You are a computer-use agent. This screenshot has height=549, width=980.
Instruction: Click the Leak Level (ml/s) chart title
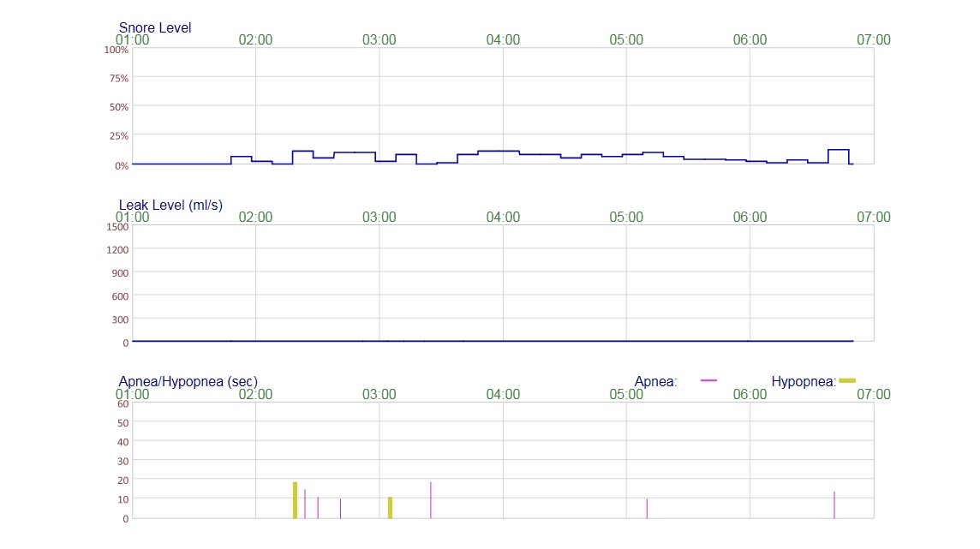click(x=170, y=205)
